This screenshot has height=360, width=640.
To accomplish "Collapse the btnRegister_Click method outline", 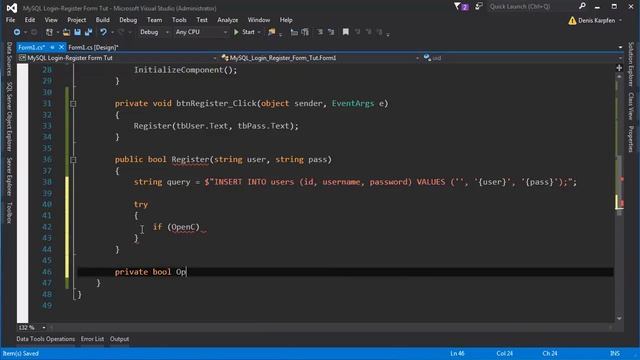I will [x=73, y=104].
